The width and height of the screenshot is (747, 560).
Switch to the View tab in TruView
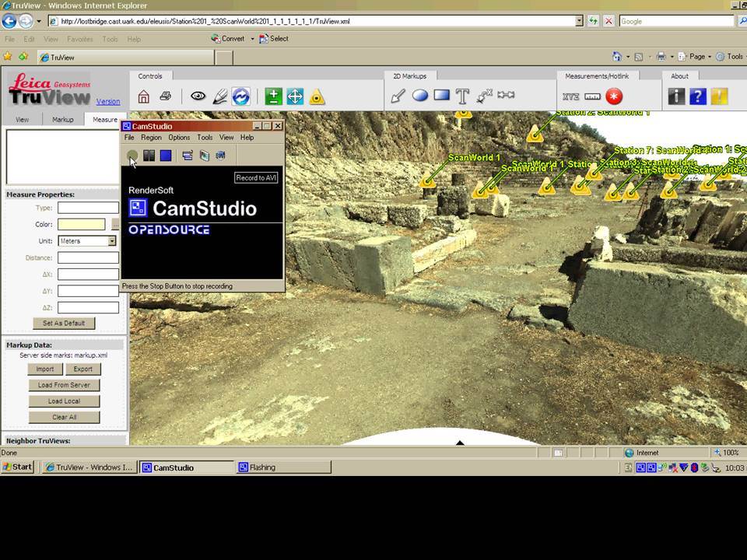click(x=23, y=120)
